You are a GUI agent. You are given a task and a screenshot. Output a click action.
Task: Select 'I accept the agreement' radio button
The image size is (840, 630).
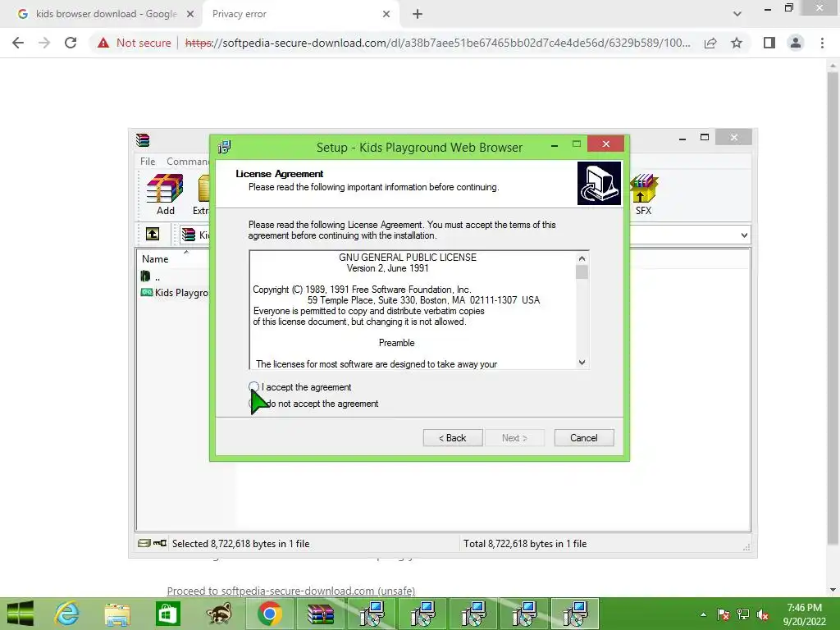click(254, 387)
